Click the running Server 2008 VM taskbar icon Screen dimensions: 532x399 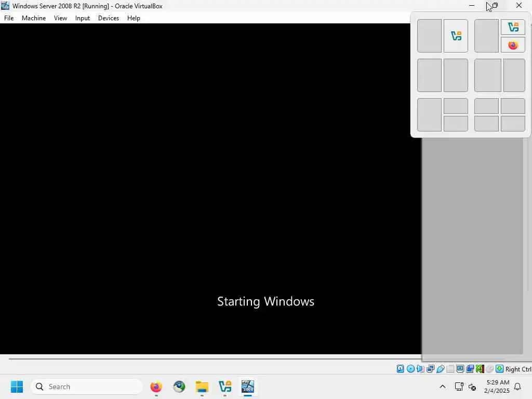point(248,387)
